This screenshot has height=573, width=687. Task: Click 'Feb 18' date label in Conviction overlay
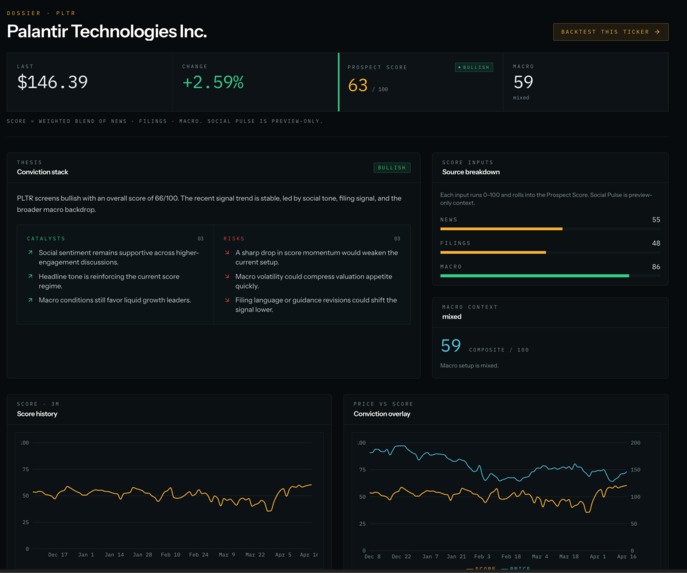[511, 556]
